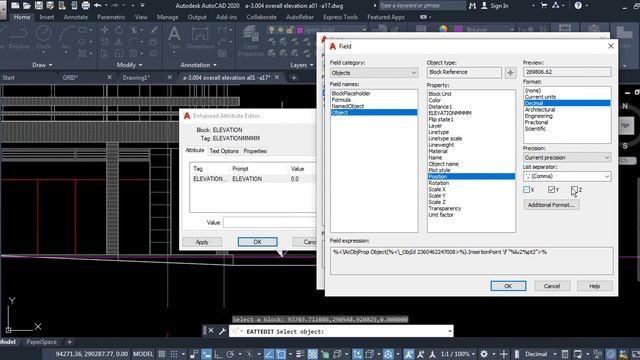Click the TOP face of the ViewCube
The width and height of the screenshot is (640, 360).
click(625, 126)
